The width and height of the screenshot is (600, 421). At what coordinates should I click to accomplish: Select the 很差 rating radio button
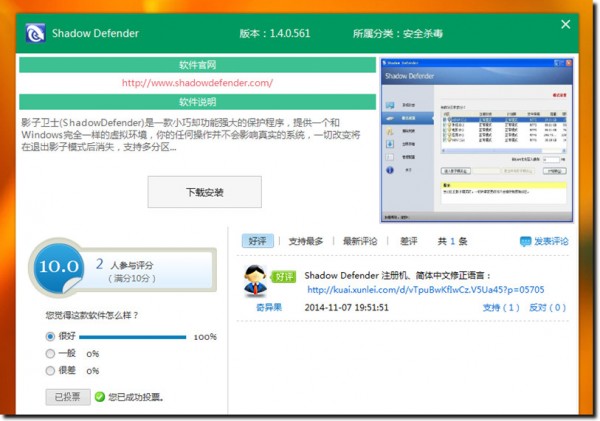(x=50, y=370)
